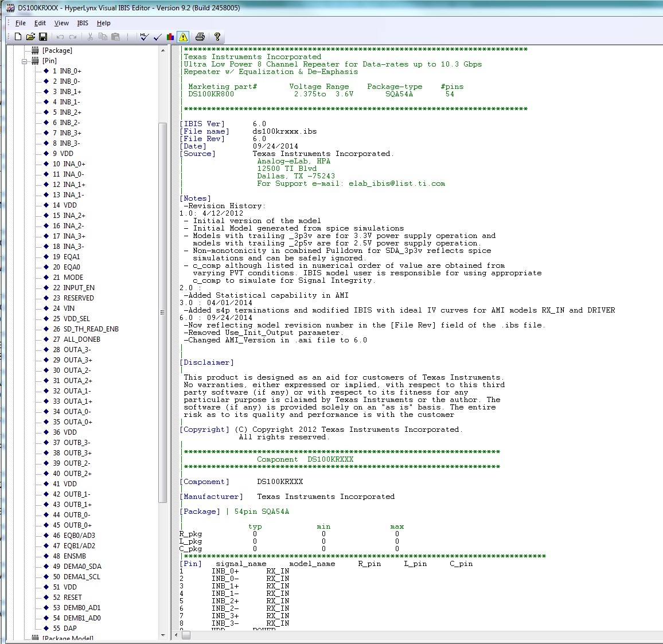Screen dimensions: 663x644
Task: Open the IBIS menu
Action: (x=83, y=24)
